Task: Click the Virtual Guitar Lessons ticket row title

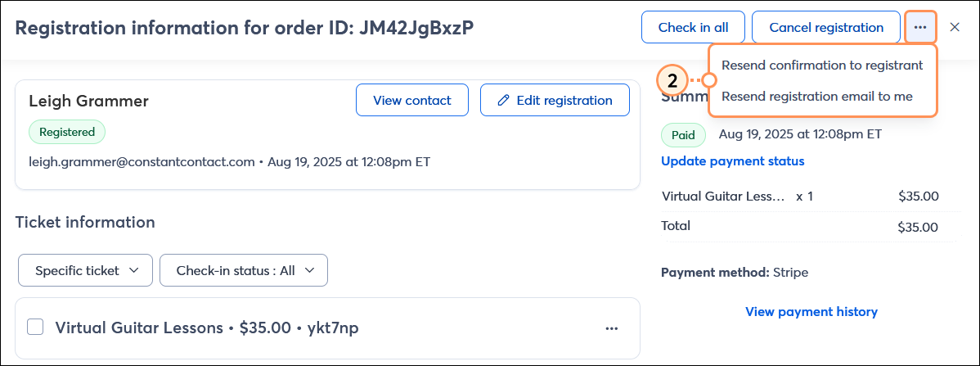Action: 138,328
